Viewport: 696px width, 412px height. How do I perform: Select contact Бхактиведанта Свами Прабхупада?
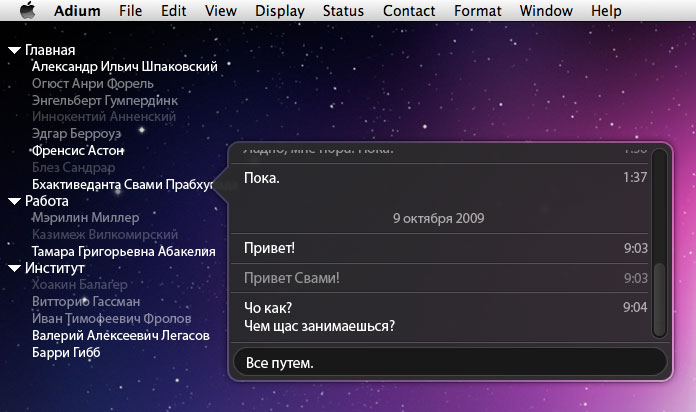click(x=122, y=185)
